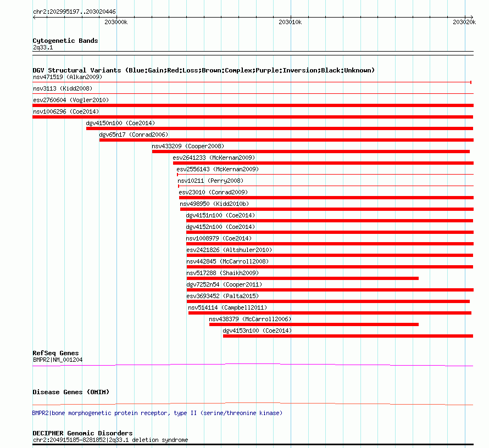The width and height of the screenshot is (489, 448).
Task: Click the nsv517288 (Shaikh2009) label
Action: click(x=223, y=273)
